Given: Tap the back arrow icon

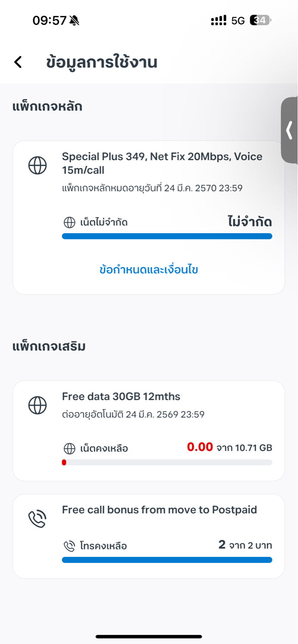Looking at the screenshot, I should pos(18,62).
